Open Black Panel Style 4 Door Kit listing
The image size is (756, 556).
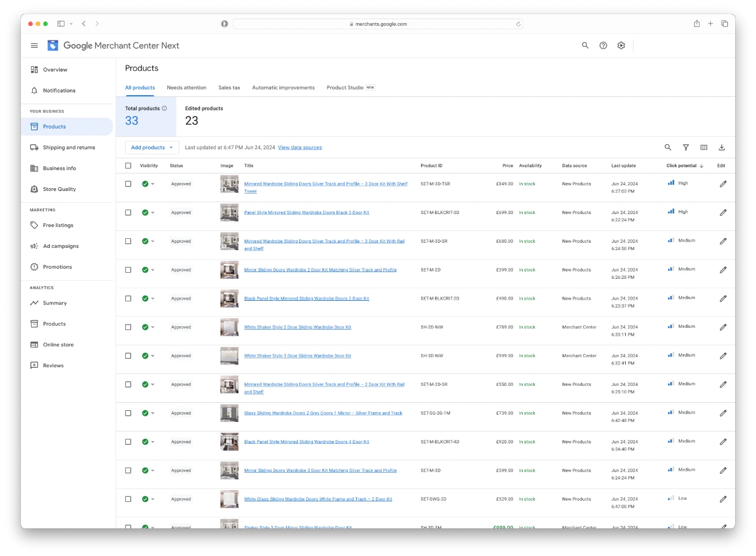(307, 442)
